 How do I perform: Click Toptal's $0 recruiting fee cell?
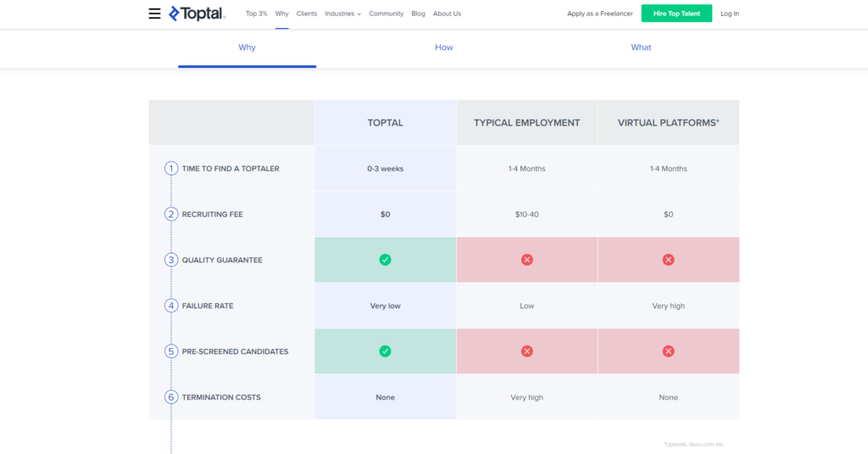point(386,214)
